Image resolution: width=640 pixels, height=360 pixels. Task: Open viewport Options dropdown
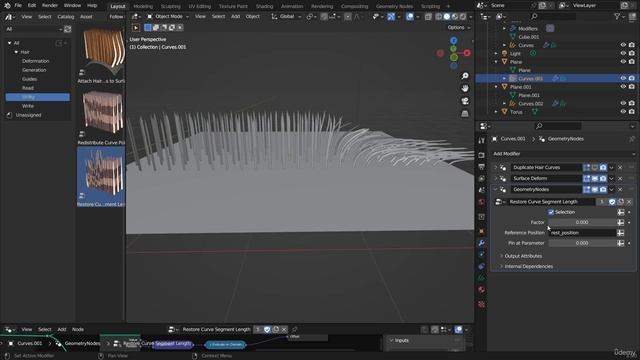[459, 27]
